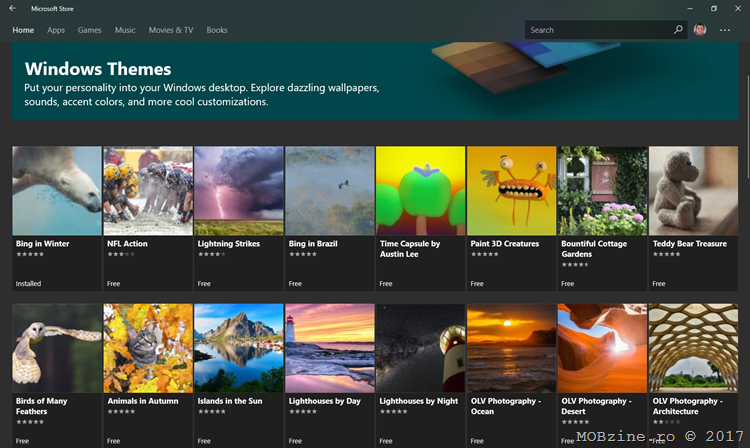Open the Teddy Bear Treasure thumbnail

click(x=694, y=191)
